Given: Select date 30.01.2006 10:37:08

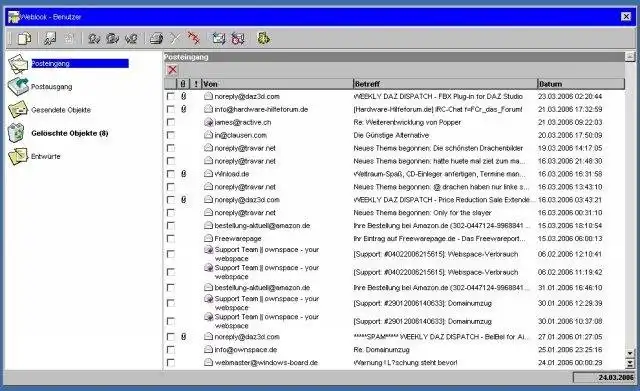Looking at the screenshot, I should pos(570,321).
